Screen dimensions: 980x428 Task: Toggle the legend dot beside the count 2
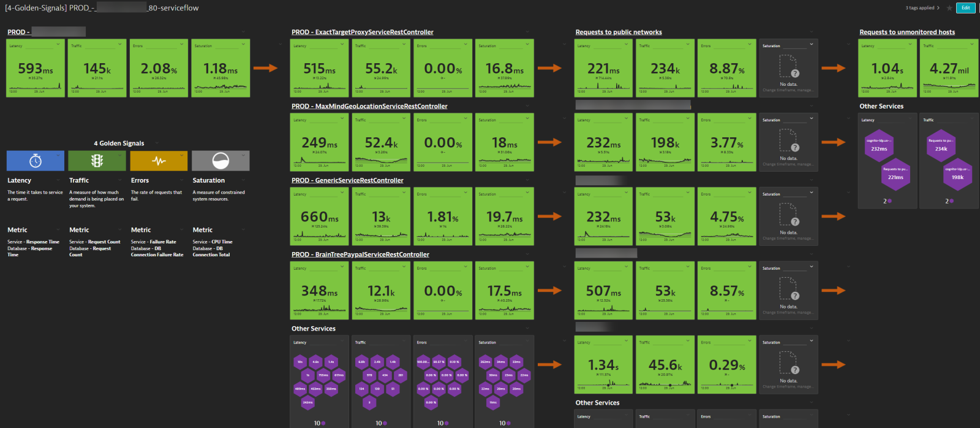pyautogui.click(x=889, y=201)
